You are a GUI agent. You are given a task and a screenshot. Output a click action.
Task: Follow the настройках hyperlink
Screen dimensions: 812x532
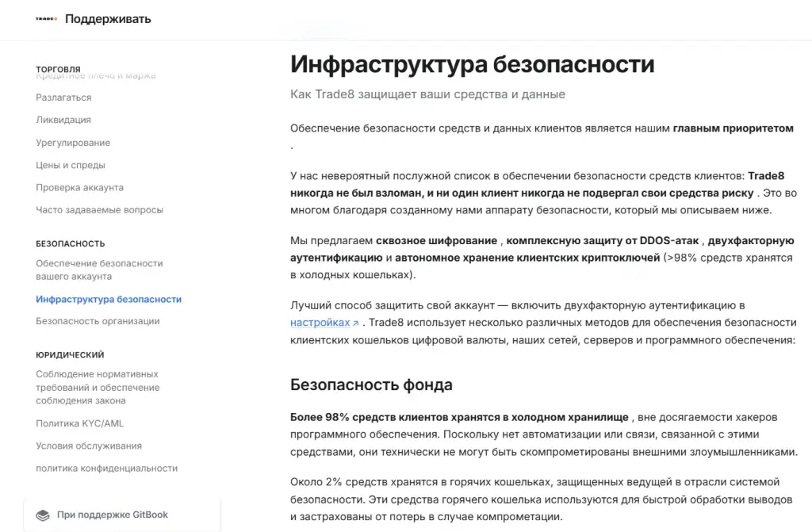click(x=320, y=323)
